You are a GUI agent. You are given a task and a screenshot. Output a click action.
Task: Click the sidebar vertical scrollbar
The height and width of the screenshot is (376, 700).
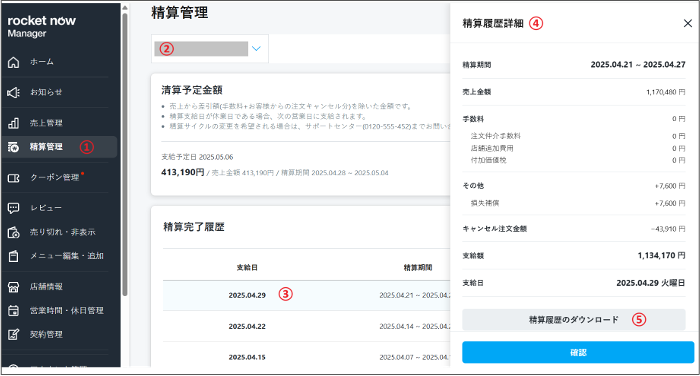click(x=125, y=154)
